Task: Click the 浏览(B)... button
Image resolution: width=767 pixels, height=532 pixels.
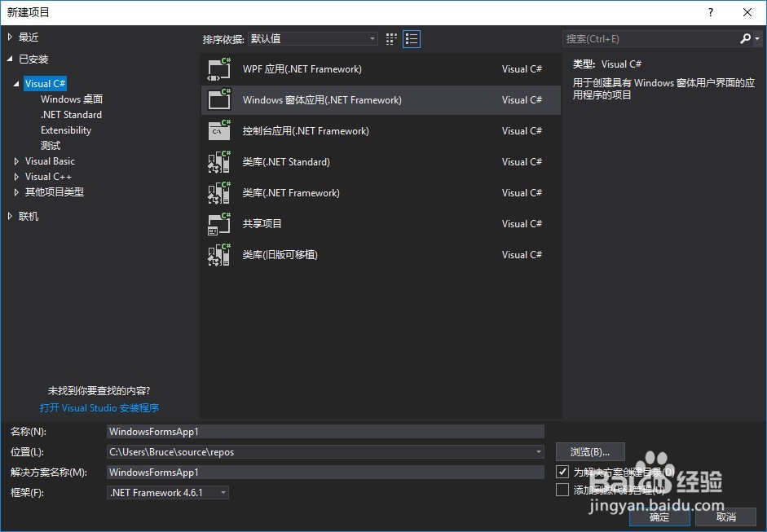Action: point(590,452)
